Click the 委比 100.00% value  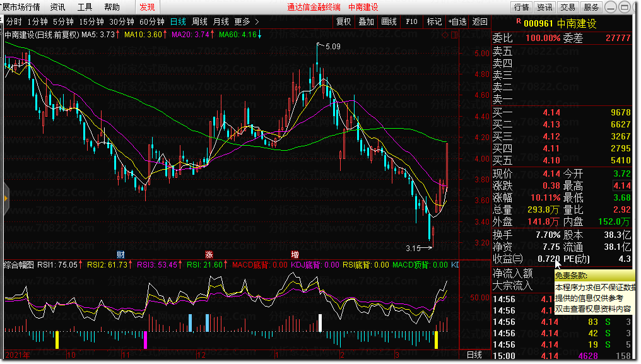543,38
